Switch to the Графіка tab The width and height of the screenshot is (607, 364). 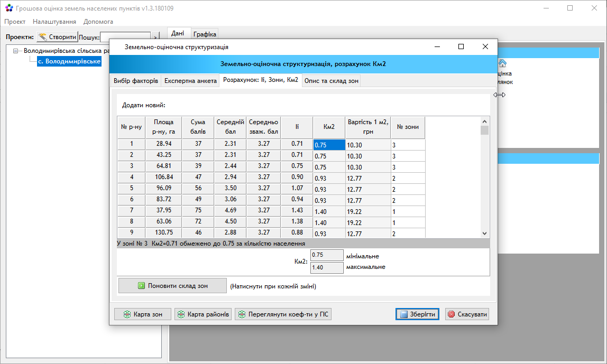[x=205, y=34]
